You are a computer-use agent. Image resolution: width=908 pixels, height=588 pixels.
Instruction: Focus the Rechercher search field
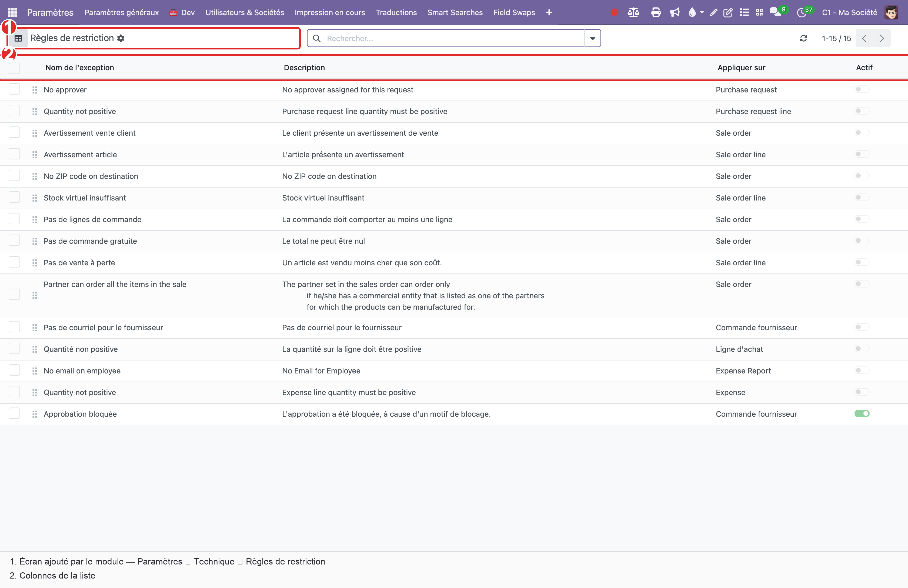point(454,38)
